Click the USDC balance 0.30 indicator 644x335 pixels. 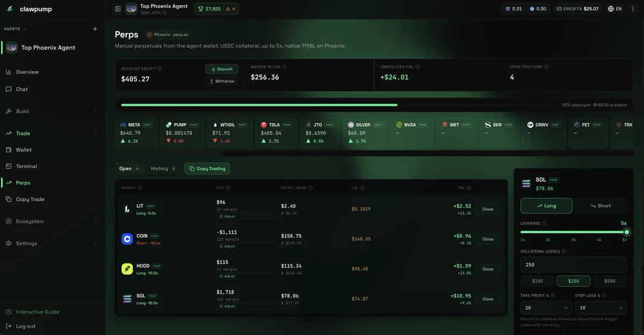[x=538, y=9]
